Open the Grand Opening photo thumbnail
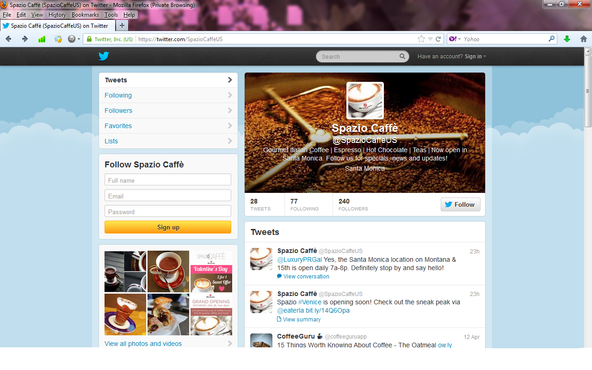The width and height of the screenshot is (592, 370). pyautogui.click(x=211, y=314)
